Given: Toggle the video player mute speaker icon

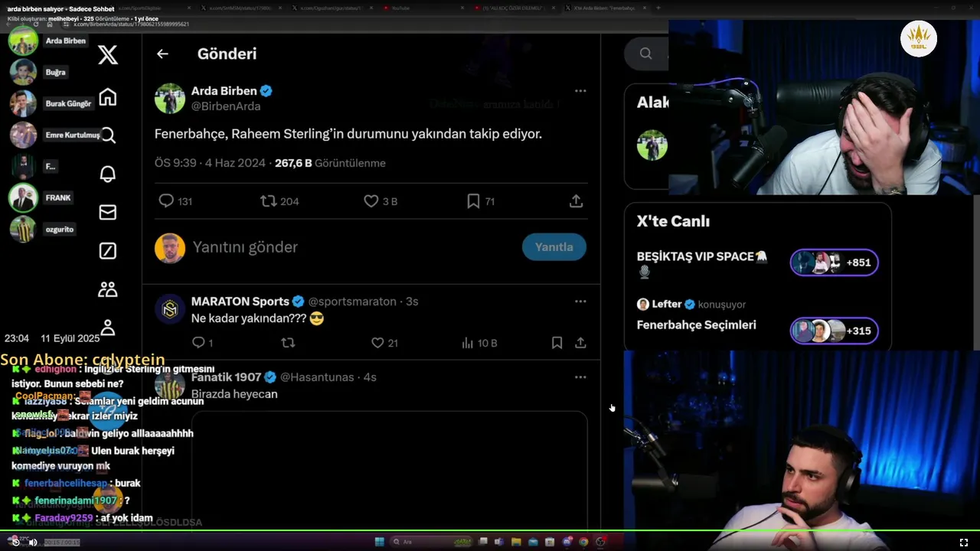Looking at the screenshot, I should tap(32, 542).
